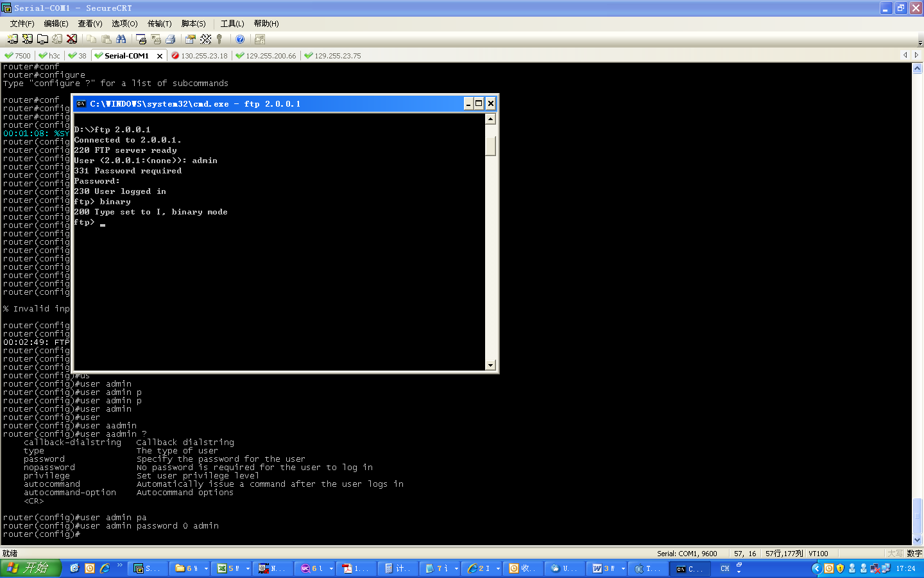Screen dimensions: 924x578
Task: Expand the Excel taskbar group dropdown
Action: point(248,568)
